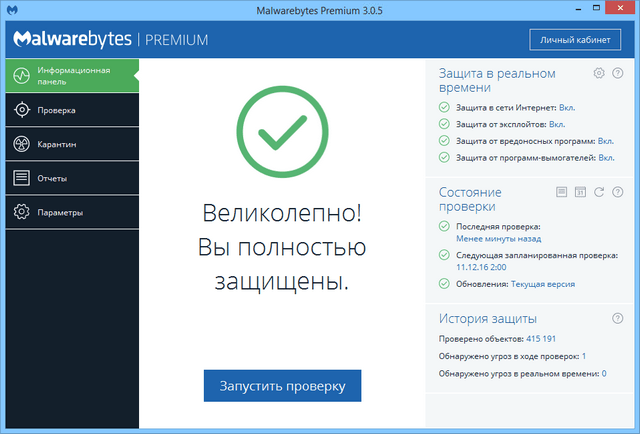This screenshot has width=640, height=434.
Task: Click the reports list icon in sidebar
Action: [22, 178]
